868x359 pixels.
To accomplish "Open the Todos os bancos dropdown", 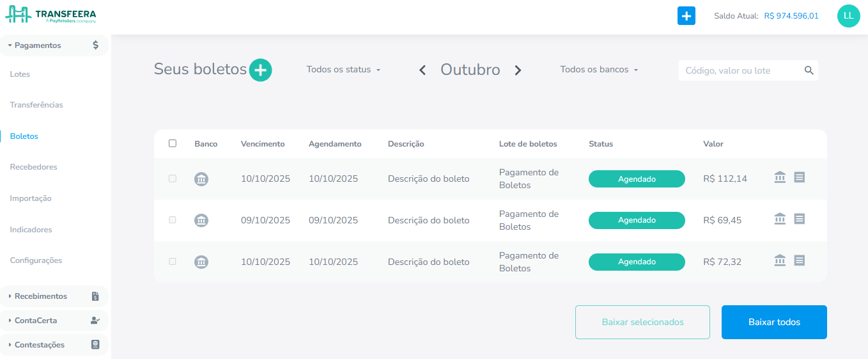I will (x=599, y=70).
